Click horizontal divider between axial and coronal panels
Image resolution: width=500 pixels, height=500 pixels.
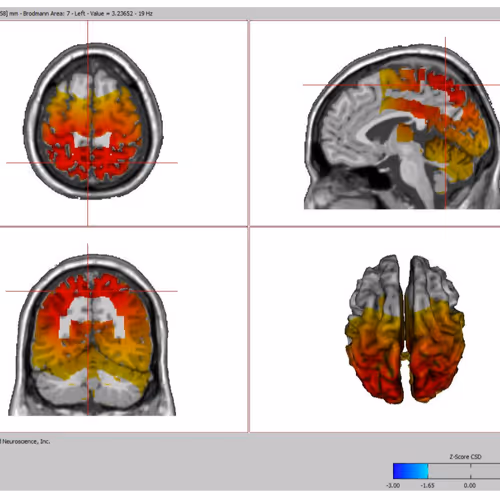click(x=123, y=227)
